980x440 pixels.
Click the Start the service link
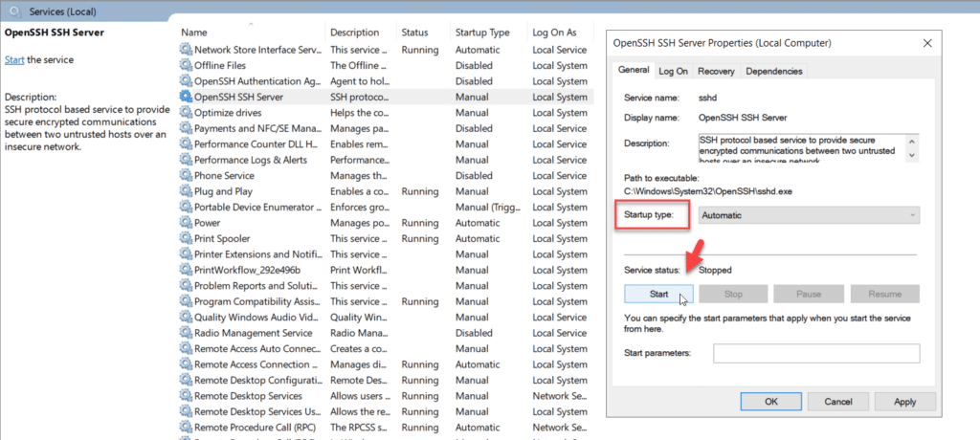(13, 60)
